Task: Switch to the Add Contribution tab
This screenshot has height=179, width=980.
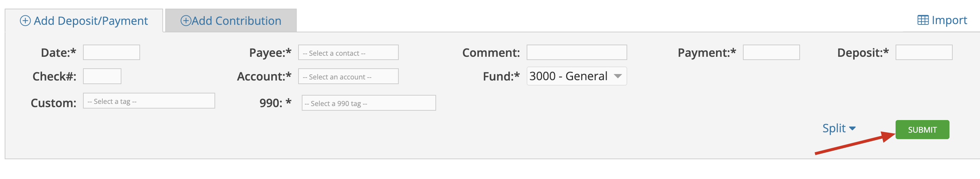Action: coord(231,20)
